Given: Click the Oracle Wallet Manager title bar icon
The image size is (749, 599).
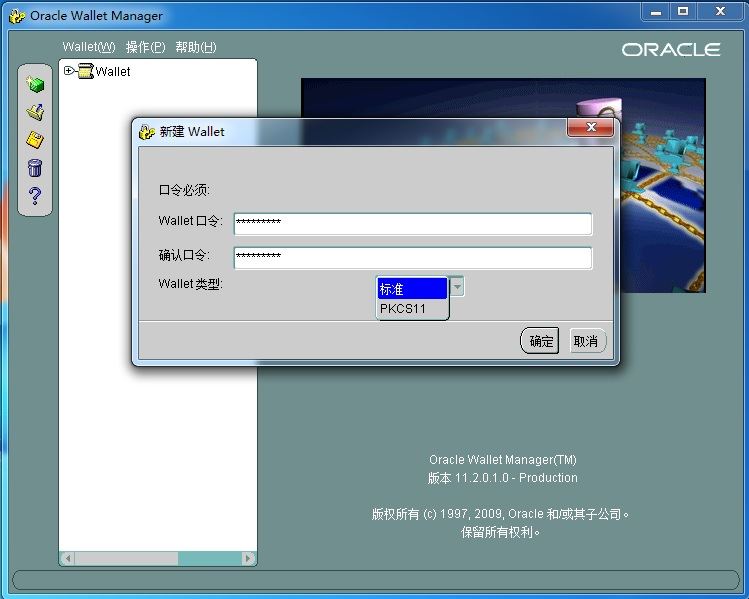Looking at the screenshot, I should [17, 16].
